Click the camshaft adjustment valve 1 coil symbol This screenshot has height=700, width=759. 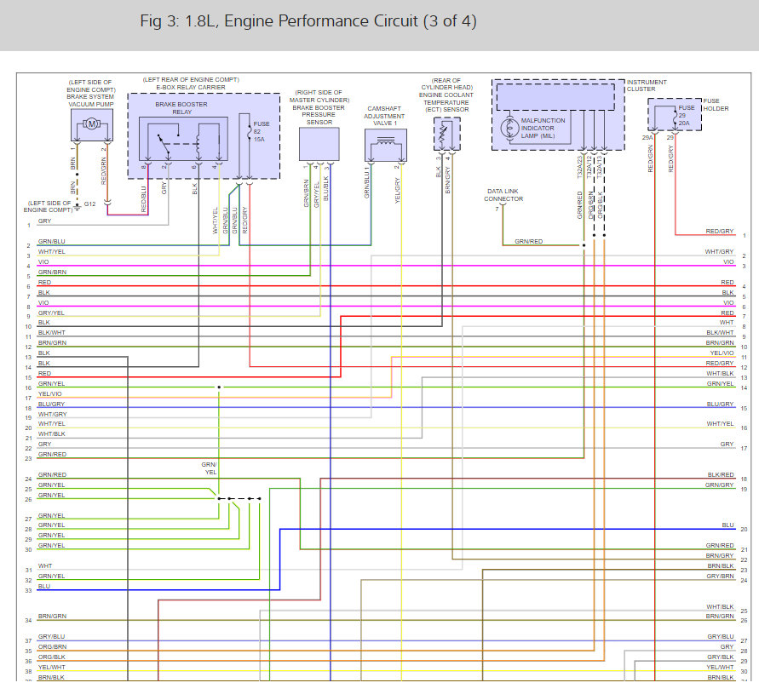[x=386, y=142]
